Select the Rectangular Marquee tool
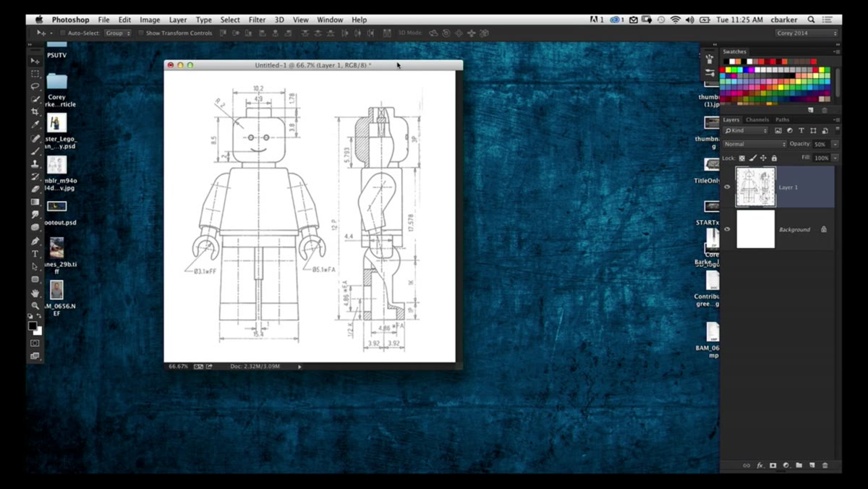868x489 pixels. pos(35,74)
